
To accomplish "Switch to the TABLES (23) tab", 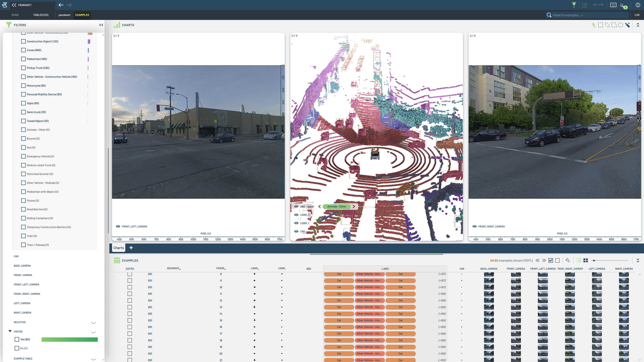I will pyautogui.click(x=40, y=15).
